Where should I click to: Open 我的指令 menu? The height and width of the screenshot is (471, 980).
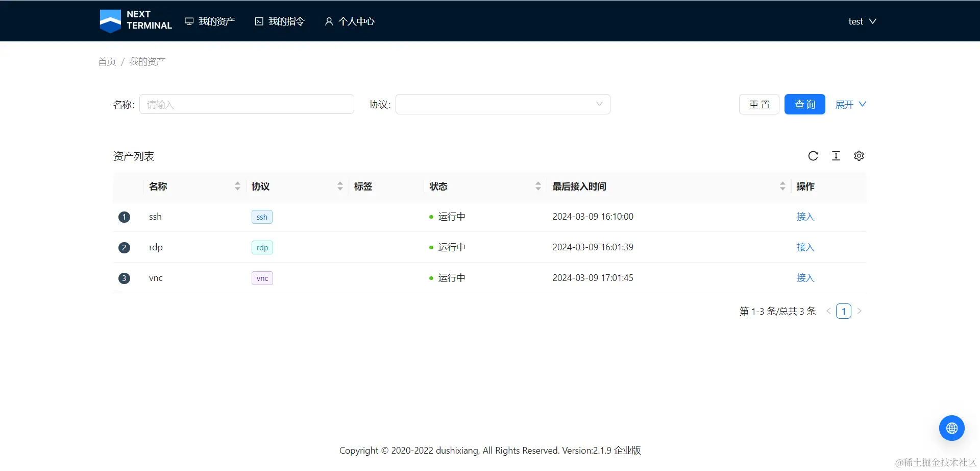[x=280, y=21]
